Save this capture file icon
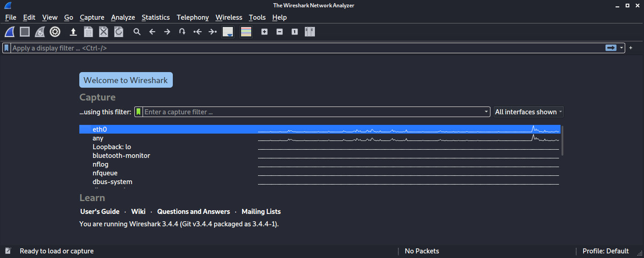 [88, 32]
